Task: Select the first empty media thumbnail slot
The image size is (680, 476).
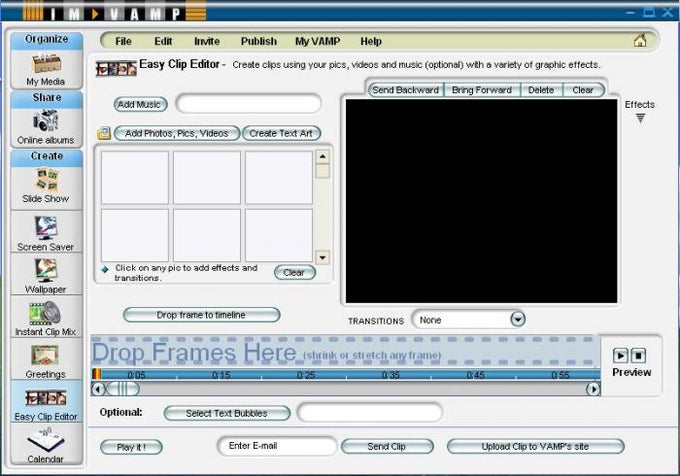Action: point(135,177)
